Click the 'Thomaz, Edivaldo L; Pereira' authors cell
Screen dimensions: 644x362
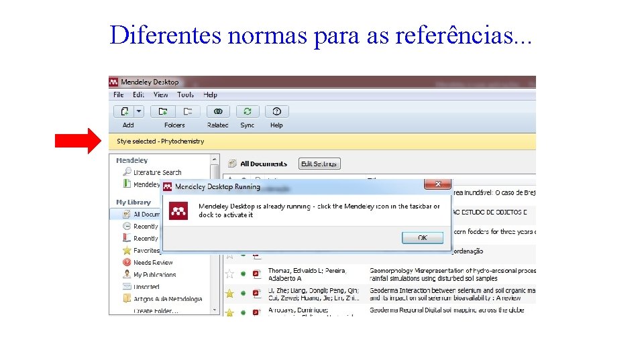[308, 275]
